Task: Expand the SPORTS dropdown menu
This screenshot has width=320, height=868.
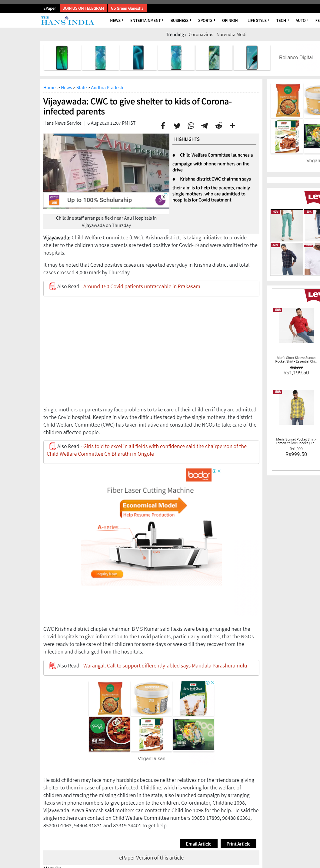Action: [207, 21]
